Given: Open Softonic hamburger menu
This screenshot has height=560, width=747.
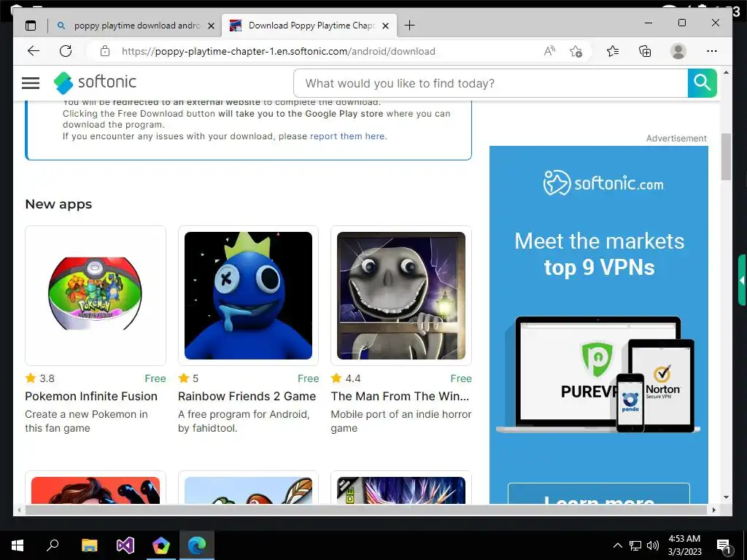Looking at the screenshot, I should point(31,83).
